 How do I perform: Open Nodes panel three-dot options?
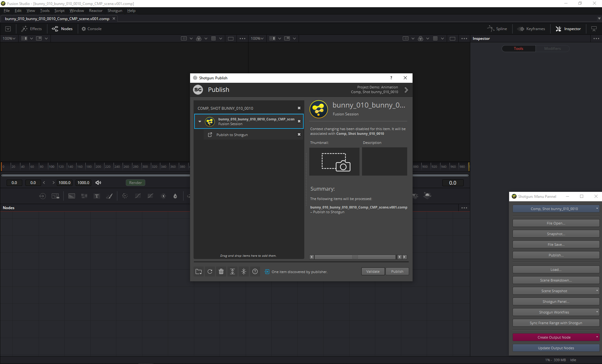[464, 208]
